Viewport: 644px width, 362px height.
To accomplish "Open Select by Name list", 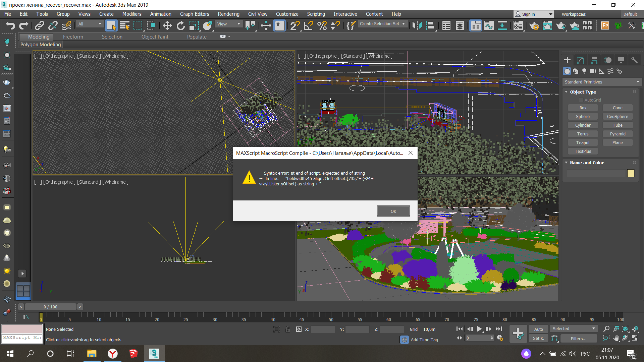I will [125, 25].
